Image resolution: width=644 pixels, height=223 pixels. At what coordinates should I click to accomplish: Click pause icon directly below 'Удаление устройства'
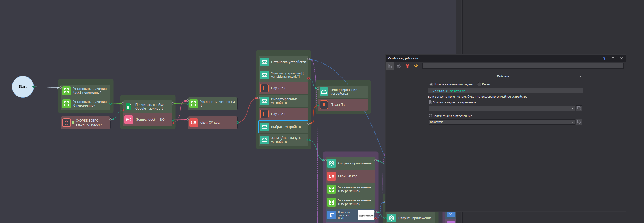pos(264,88)
